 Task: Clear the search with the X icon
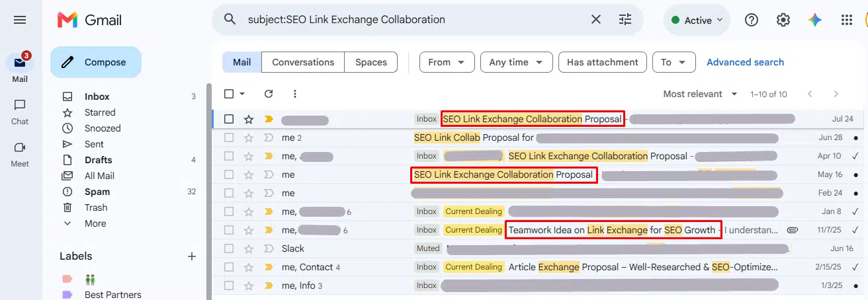[x=596, y=20]
